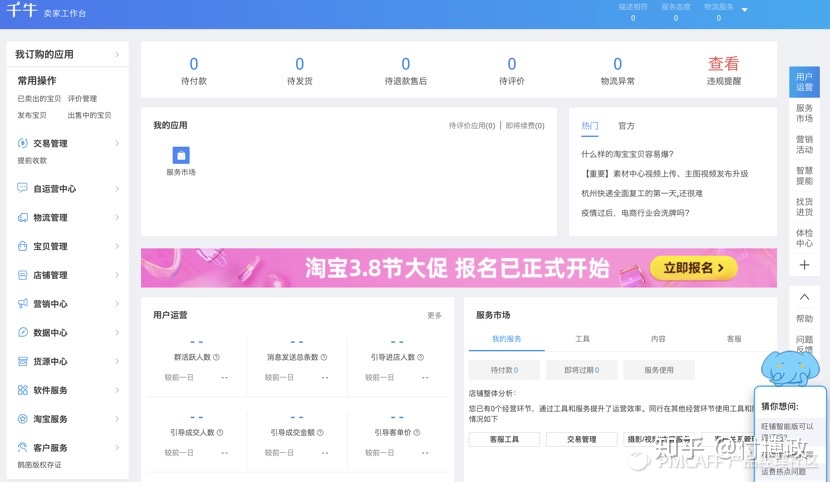Click the 数据中心 compass icon
This screenshot has height=482, width=830.
pos(22,332)
